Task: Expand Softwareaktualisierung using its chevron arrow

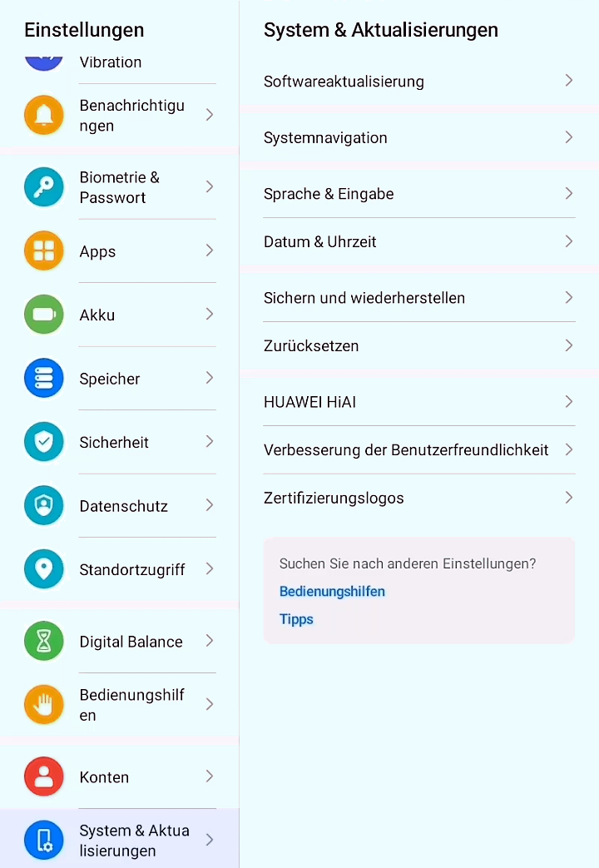Action: 569,81
